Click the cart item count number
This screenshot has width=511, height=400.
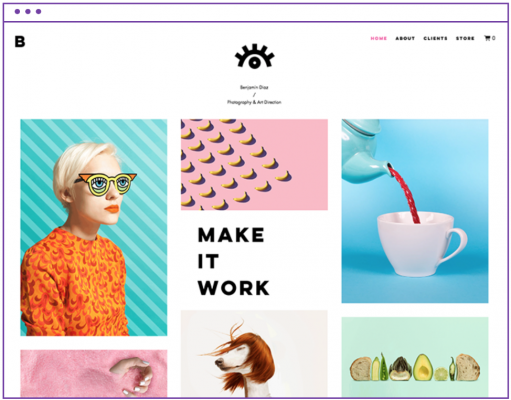pos(494,38)
